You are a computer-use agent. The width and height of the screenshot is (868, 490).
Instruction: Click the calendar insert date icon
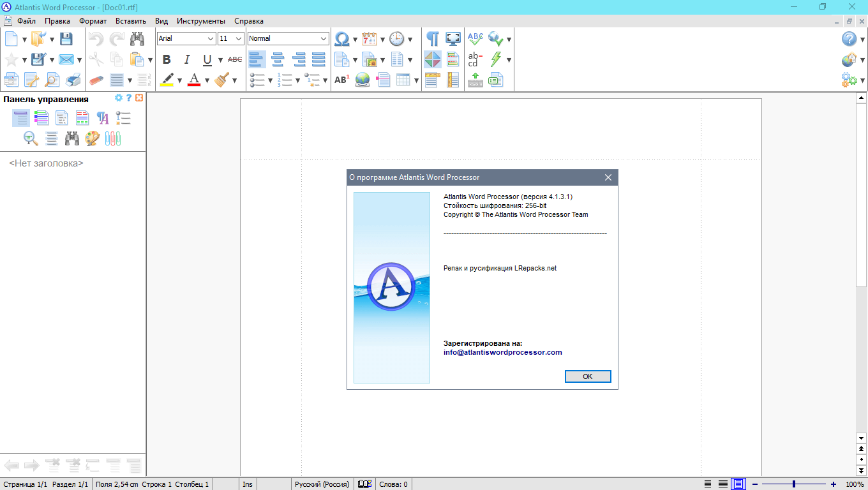[x=370, y=39]
